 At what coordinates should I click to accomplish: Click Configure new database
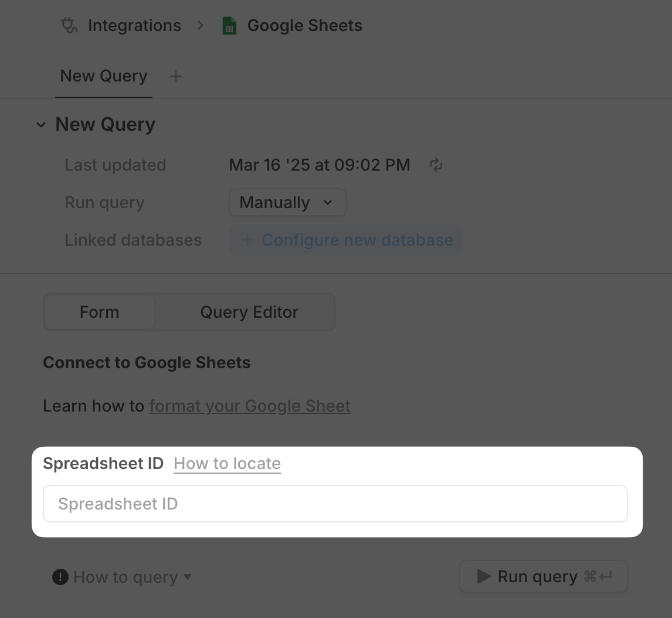(346, 240)
